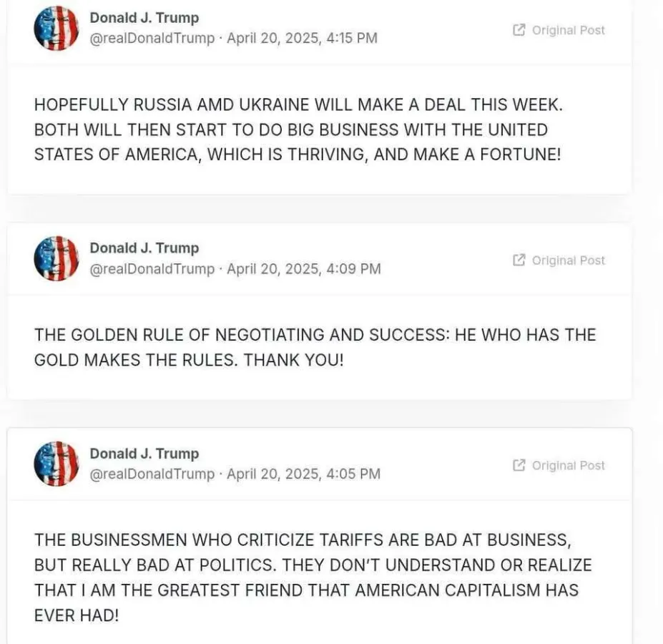
Task: Click the 'Donald J. Trump' name on the 4:09 PM post
Action: tap(144, 248)
